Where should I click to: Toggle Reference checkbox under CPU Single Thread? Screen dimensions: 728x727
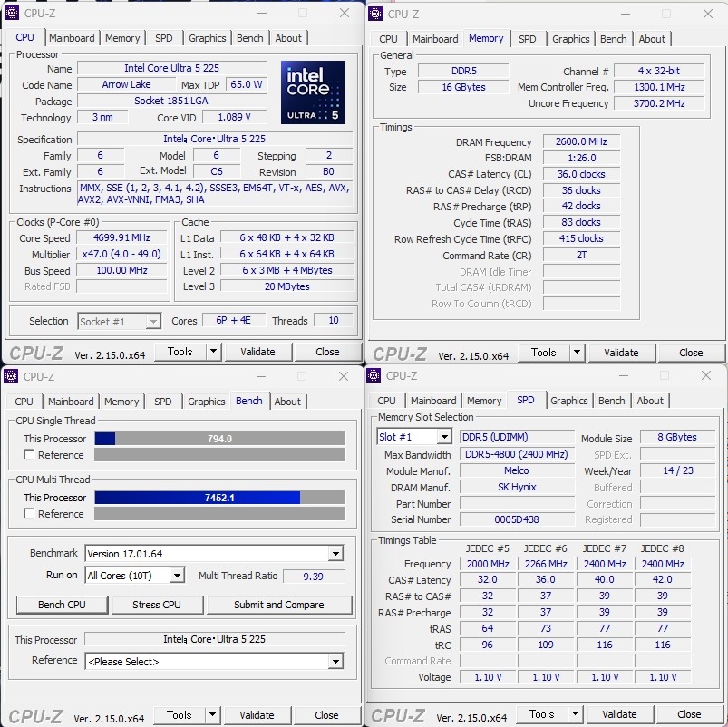pos(29,454)
